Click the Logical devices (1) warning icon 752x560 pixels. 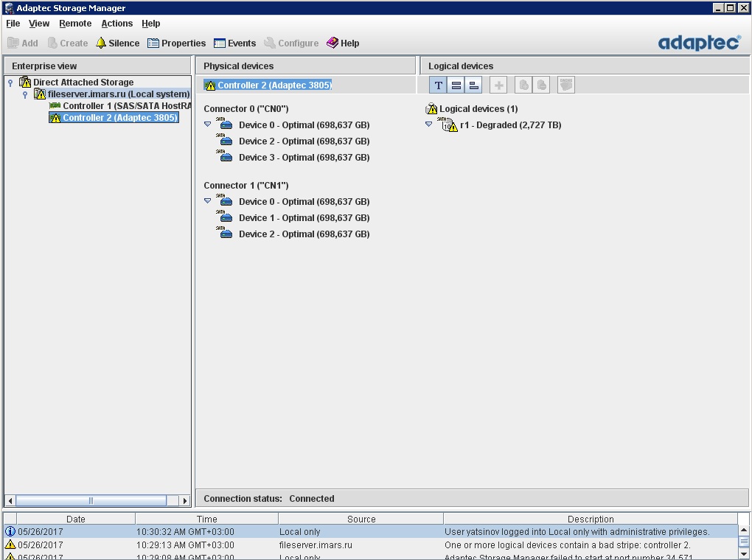pyautogui.click(x=431, y=108)
